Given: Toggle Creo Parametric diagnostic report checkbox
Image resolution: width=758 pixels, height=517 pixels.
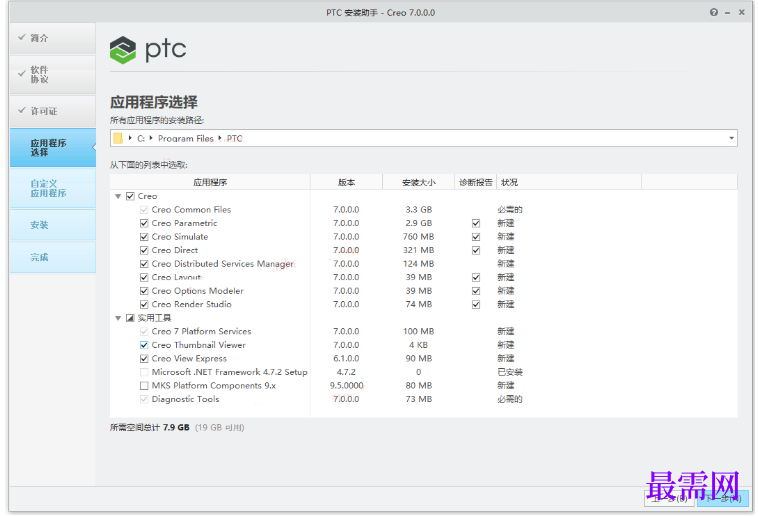Looking at the screenshot, I should click(476, 223).
